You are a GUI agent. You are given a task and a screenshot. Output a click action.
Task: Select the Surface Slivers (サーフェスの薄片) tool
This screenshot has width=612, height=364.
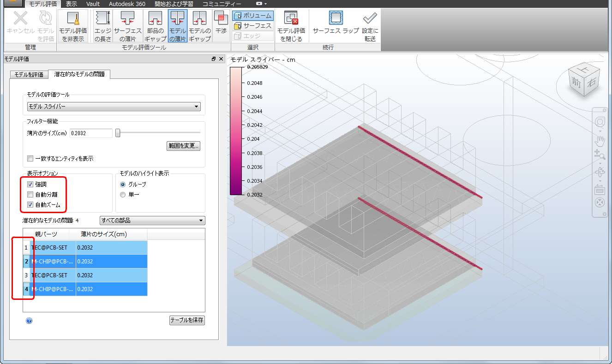tap(128, 26)
